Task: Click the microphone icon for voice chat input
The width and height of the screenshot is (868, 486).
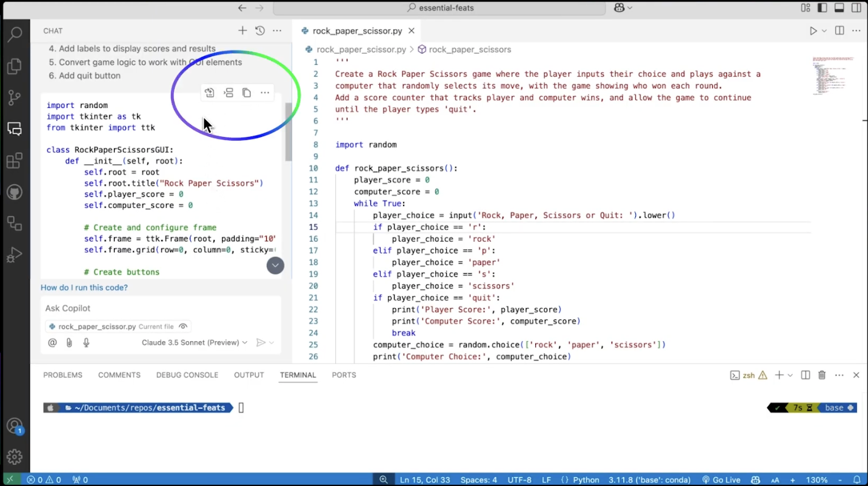Action: [86, 342]
